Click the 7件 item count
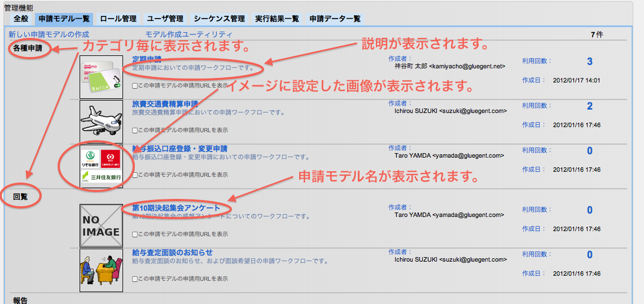The image size is (644, 304). 597,34
